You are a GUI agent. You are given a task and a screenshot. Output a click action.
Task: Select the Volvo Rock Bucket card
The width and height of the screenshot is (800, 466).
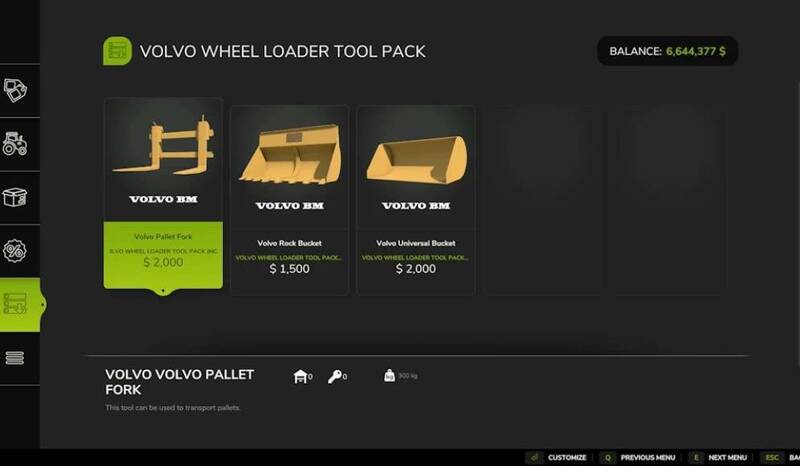tap(289, 200)
